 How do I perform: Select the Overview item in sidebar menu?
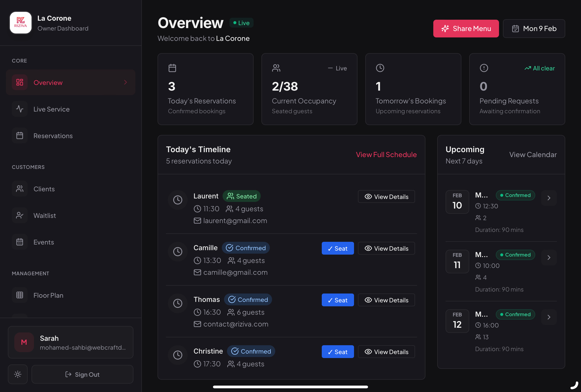click(x=48, y=82)
